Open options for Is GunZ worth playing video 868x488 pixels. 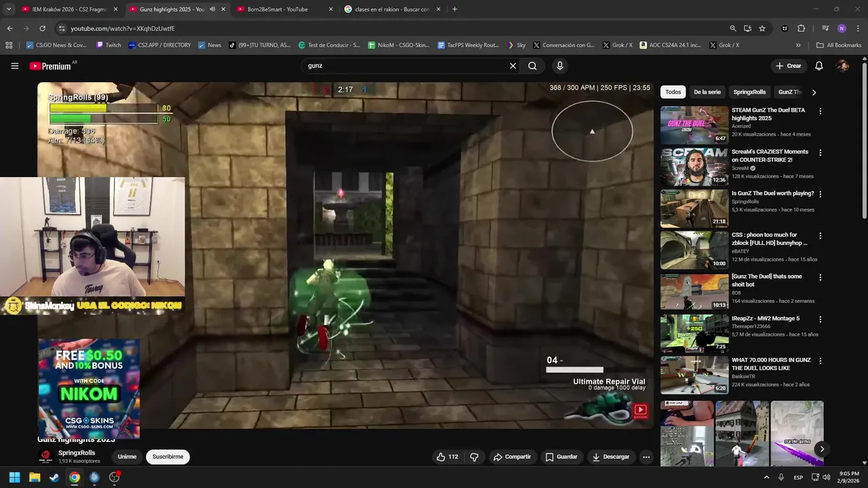click(x=820, y=194)
